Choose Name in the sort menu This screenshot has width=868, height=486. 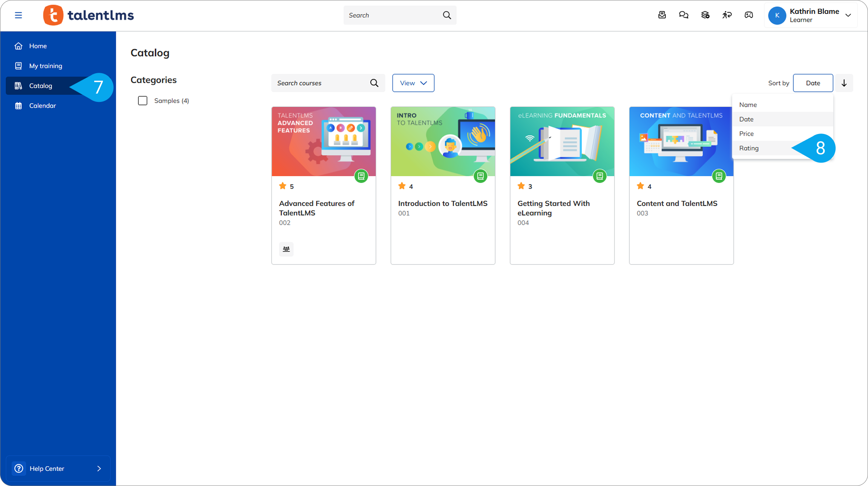tap(748, 105)
